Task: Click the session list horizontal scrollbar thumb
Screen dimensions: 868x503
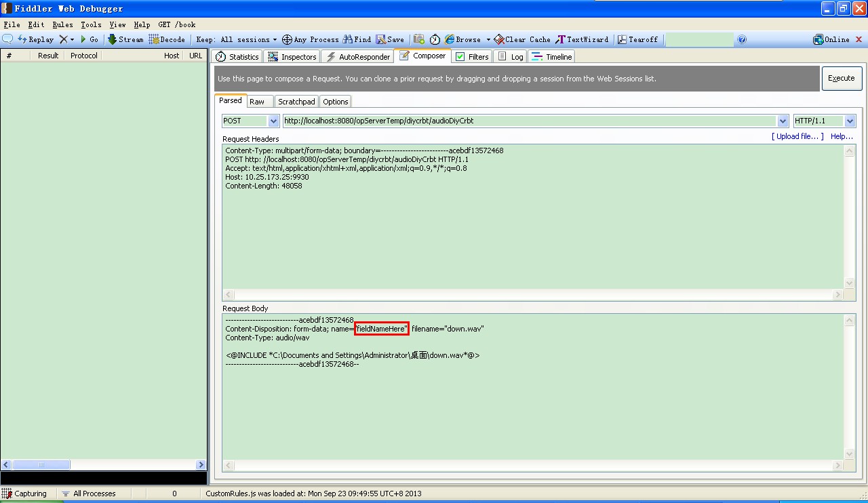Action: [x=41, y=465]
